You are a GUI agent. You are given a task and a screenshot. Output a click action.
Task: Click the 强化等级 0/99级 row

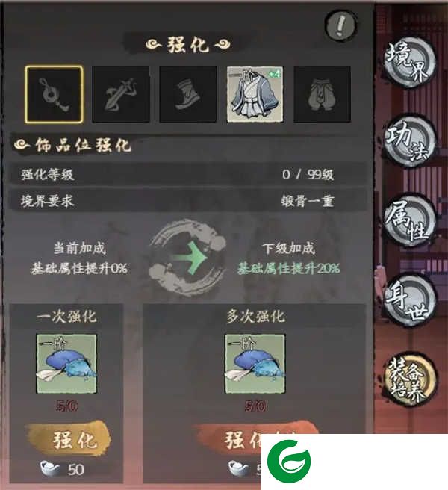click(187, 174)
